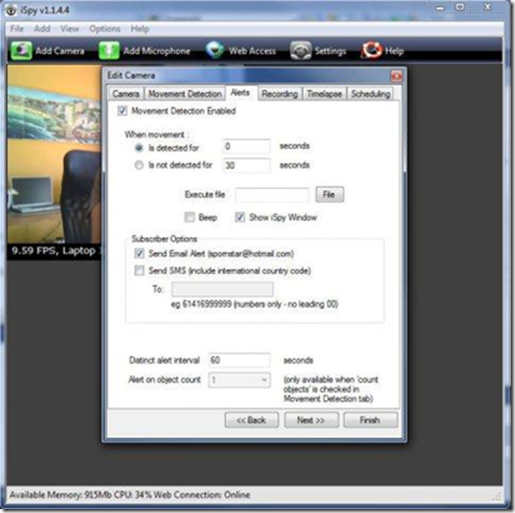Minimize the iSpy window
This screenshot has height=513, width=515.
(440, 8)
